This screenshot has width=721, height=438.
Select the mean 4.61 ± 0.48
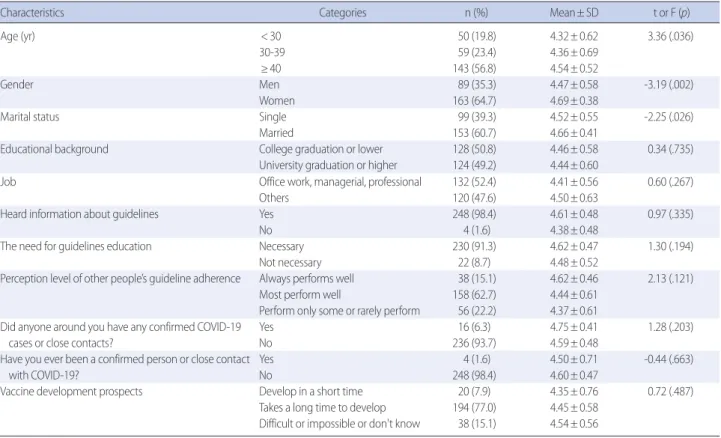[x=574, y=214]
